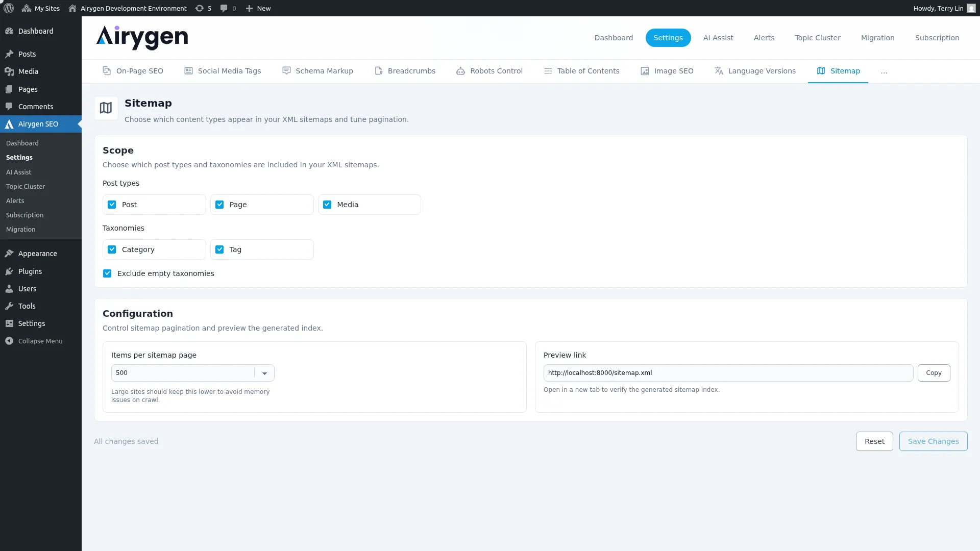Uncheck the Media post type checkbox
Screen dimensions: 980x551
click(x=327, y=205)
